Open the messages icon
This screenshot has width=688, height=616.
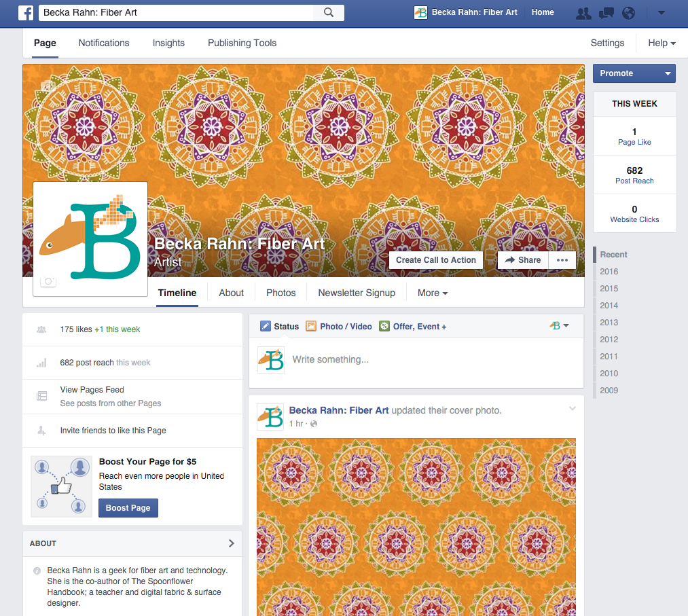tap(606, 13)
